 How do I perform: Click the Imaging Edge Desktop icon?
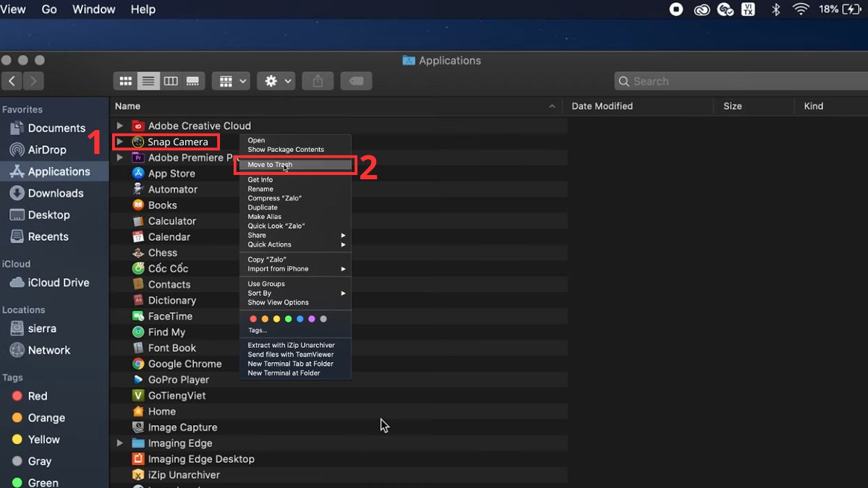138,459
